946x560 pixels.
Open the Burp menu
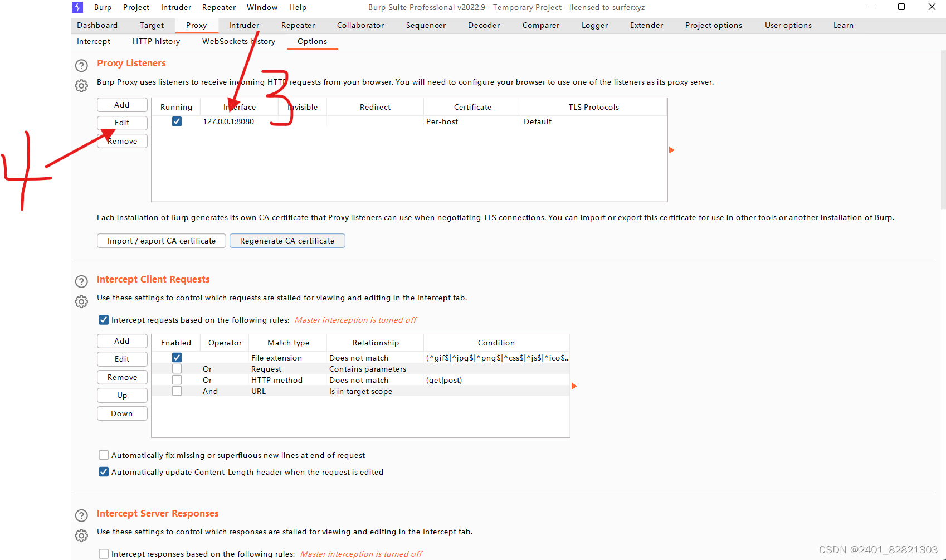click(103, 7)
